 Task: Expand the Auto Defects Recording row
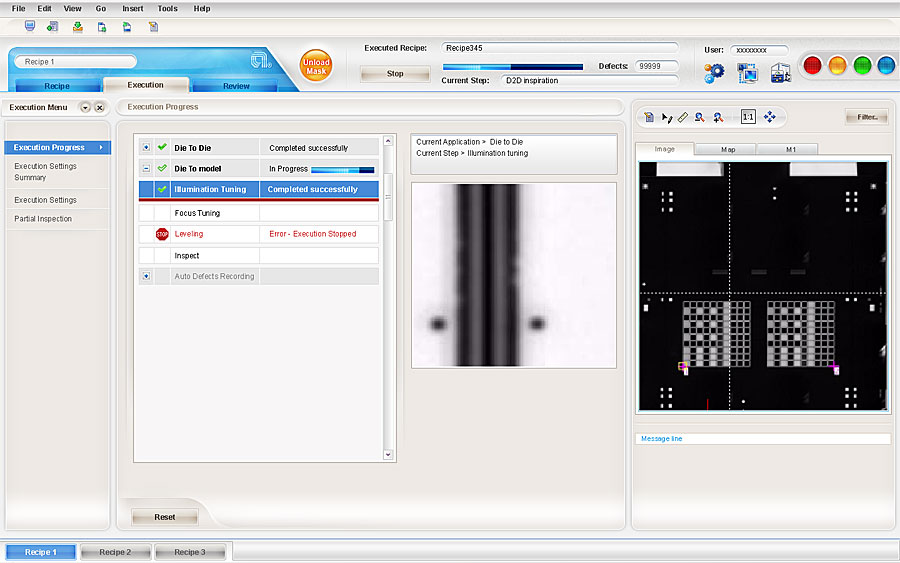146,276
